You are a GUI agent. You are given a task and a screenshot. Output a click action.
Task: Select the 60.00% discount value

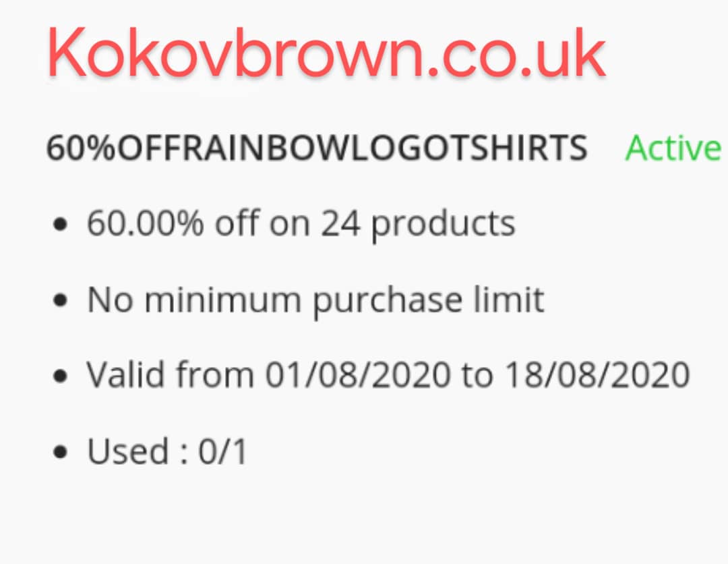pos(146,223)
